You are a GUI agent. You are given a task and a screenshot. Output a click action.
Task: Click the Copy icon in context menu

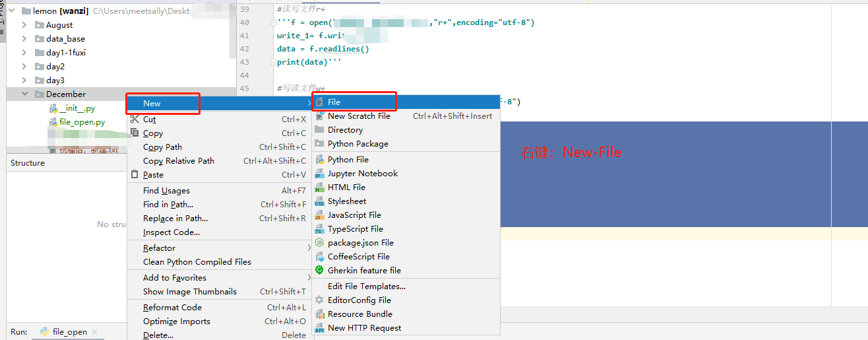click(135, 133)
